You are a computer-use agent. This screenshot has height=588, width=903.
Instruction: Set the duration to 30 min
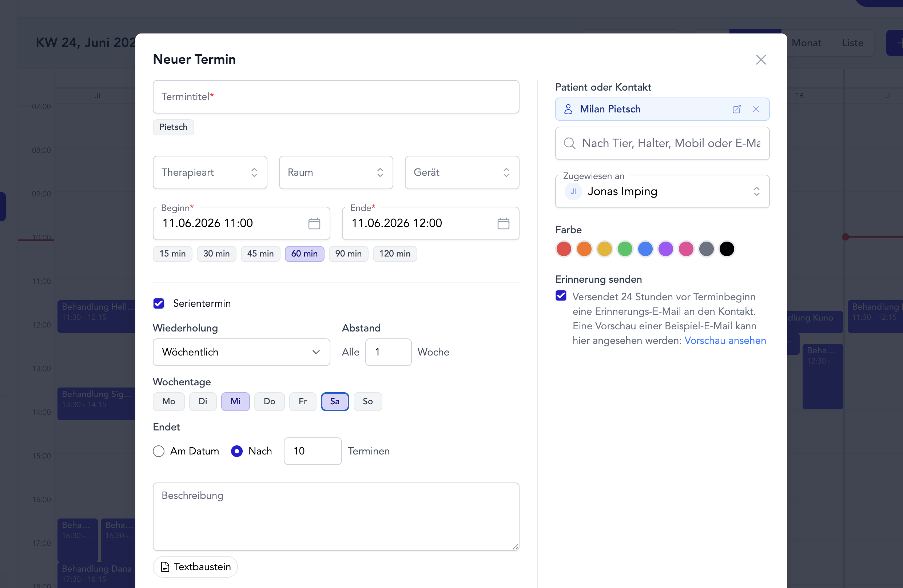point(216,254)
